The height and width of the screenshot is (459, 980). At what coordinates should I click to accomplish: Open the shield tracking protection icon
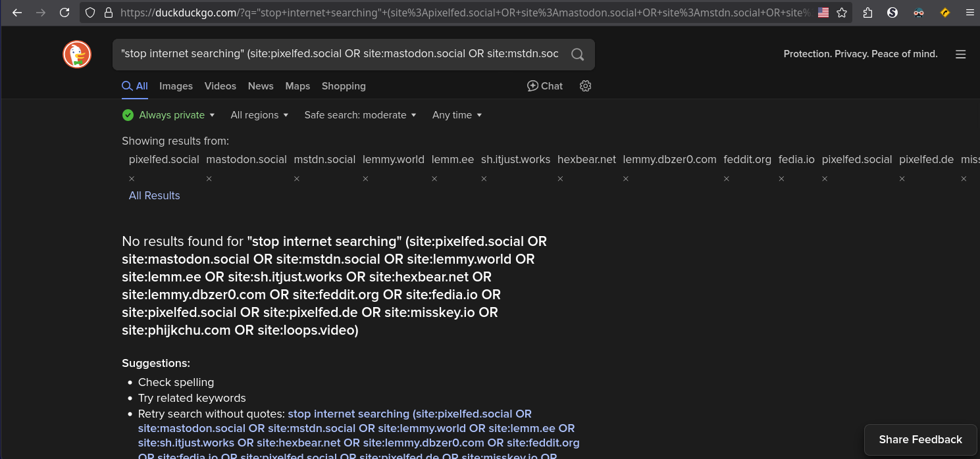point(91,12)
